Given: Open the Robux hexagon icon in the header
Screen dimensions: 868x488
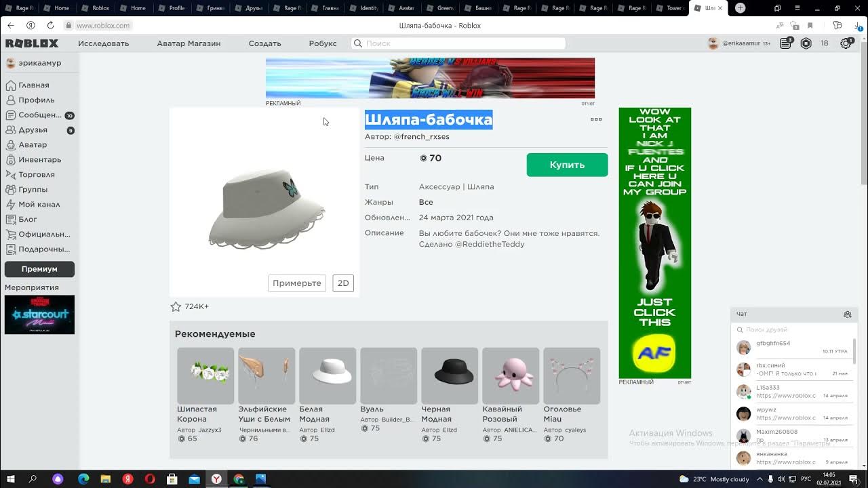Looking at the screenshot, I should [806, 43].
